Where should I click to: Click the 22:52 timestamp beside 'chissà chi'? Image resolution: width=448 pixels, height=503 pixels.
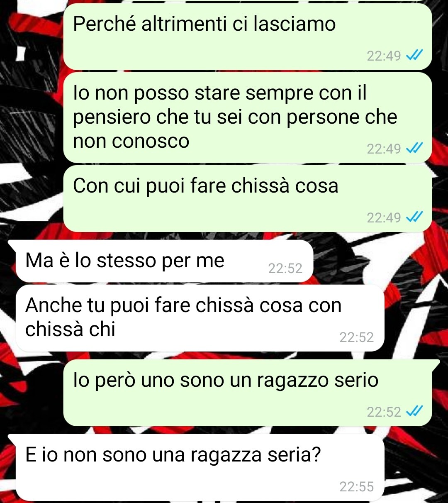(357, 337)
